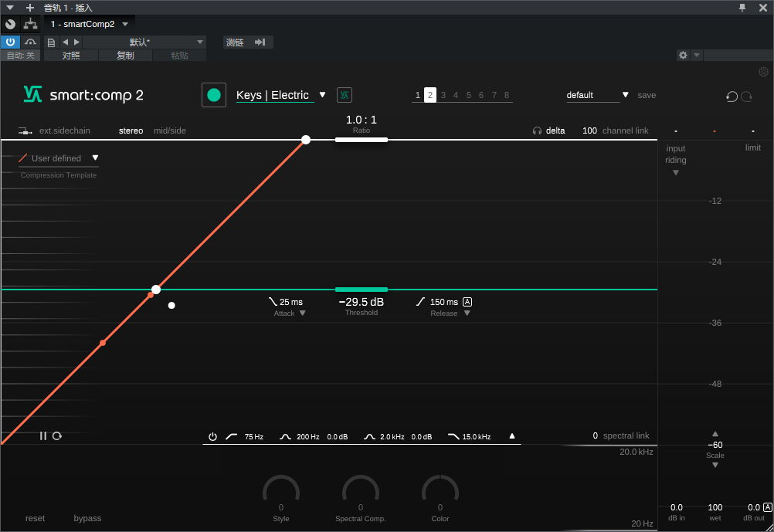The image size is (774, 532).
Task: Enable ext.sidechain input
Action: [x=65, y=130]
